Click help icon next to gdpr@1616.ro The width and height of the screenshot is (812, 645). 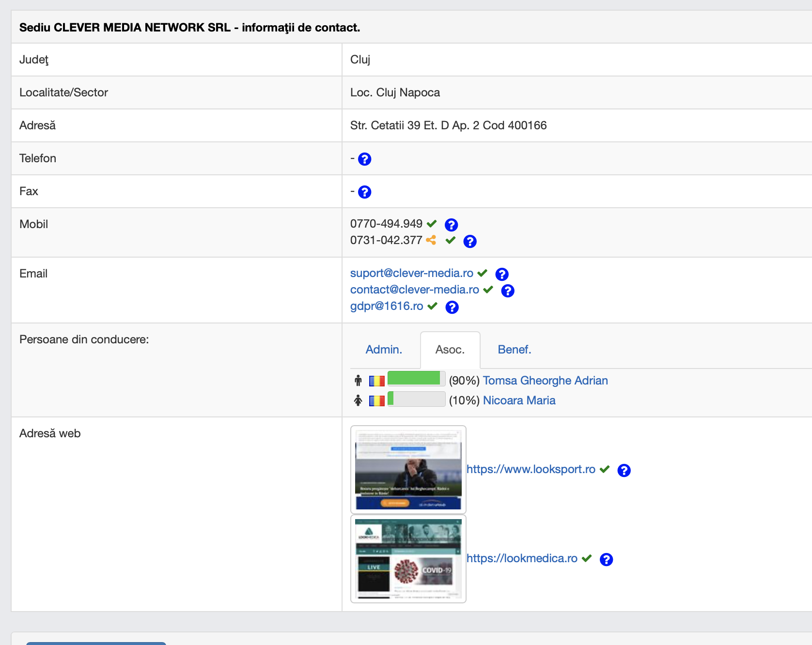(452, 307)
